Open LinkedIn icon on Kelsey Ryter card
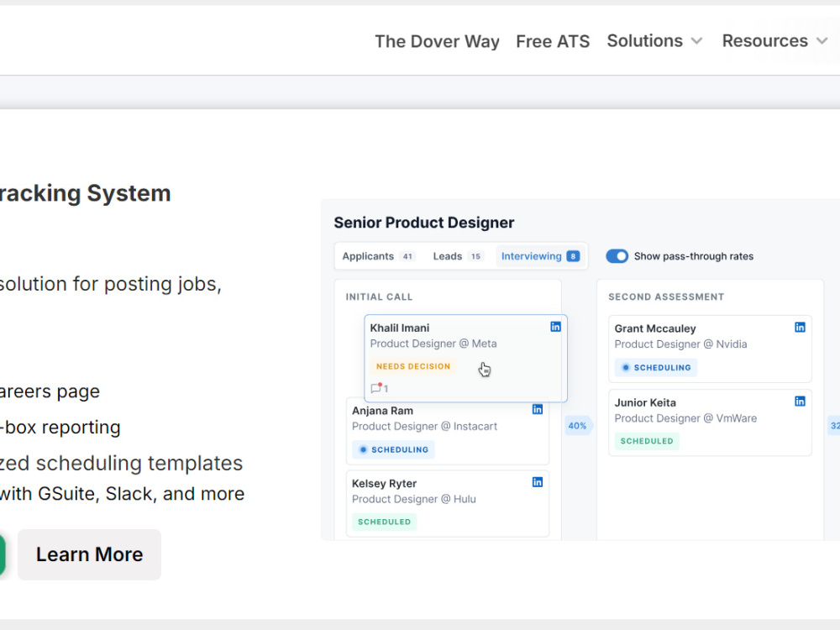The width and height of the screenshot is (840, 630). (x=538, y=482)
